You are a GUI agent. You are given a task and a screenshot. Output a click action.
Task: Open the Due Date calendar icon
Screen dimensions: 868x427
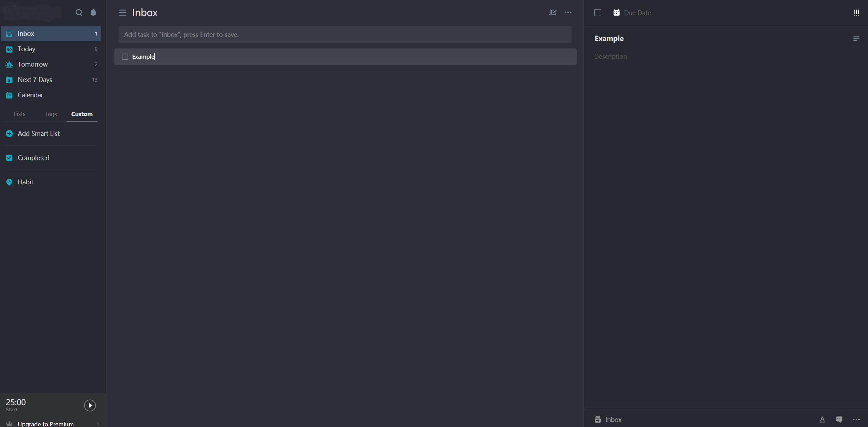(x=617, y=12)
